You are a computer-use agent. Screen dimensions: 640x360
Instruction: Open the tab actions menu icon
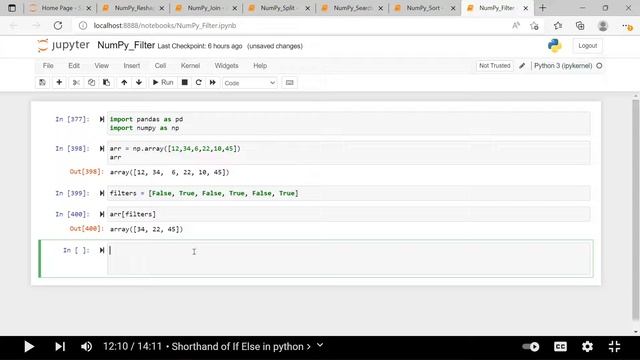pos(12,8)
